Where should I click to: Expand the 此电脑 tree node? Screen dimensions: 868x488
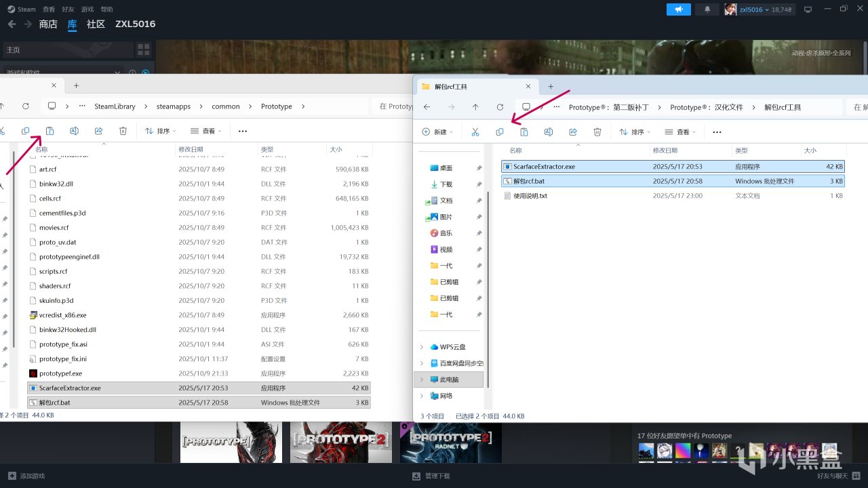point(422,380)
